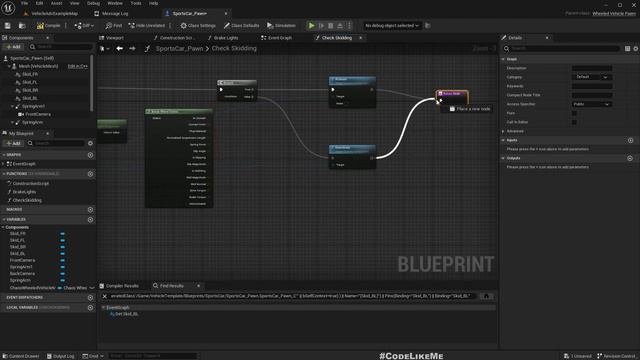Open the browse to asset icon
The image size is (640, 360).
(x=22, y=26)
